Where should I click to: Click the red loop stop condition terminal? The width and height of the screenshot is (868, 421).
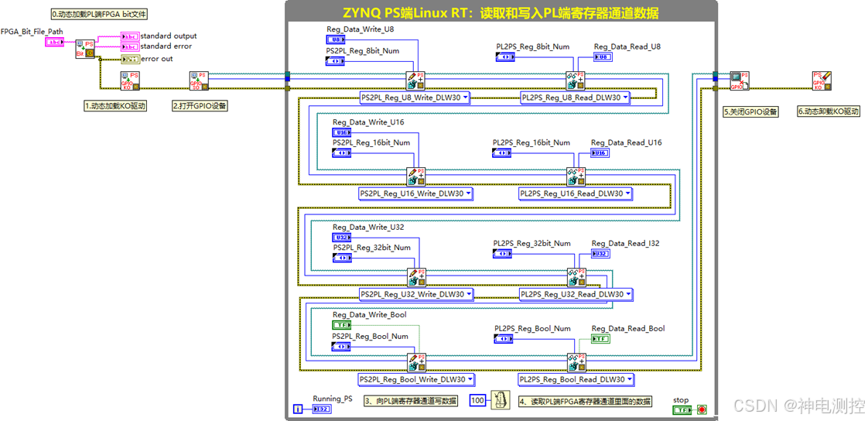click(702, 410)
